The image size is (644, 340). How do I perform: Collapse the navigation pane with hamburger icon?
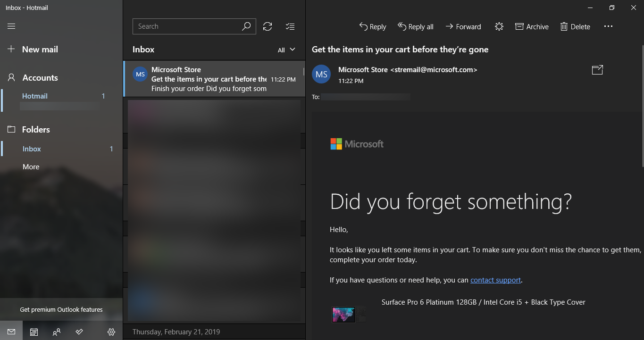[x=11, y=26]
